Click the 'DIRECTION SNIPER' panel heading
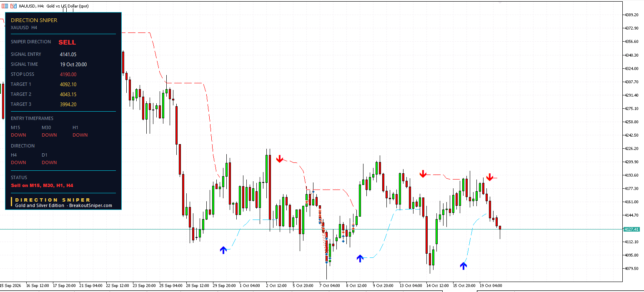This screenshot has height=292, width=644. [34, 20]
